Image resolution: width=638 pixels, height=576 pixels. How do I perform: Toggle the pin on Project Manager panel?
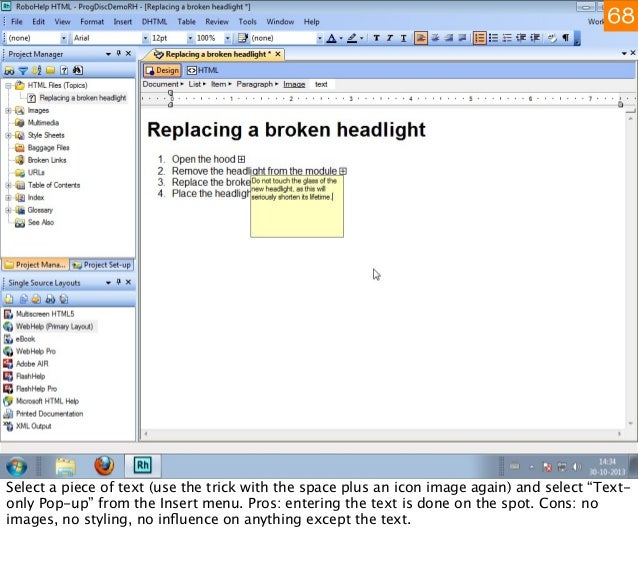click(x=118, y=53)
